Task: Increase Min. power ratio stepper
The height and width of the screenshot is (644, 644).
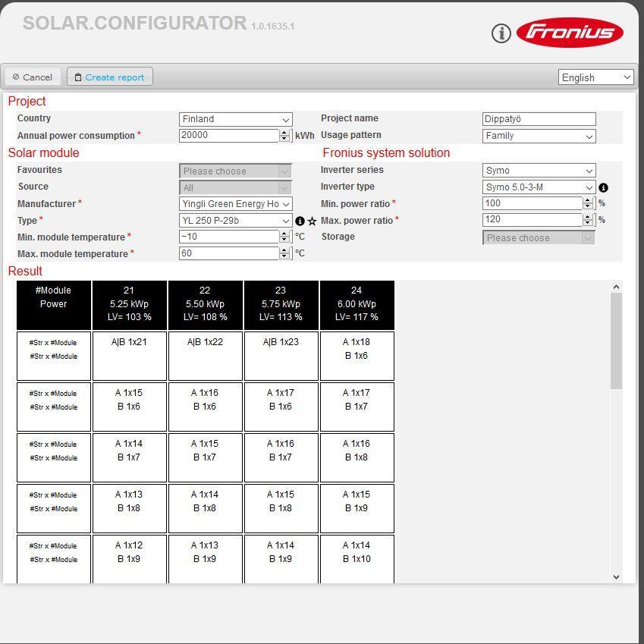Action: pos(588,200)
